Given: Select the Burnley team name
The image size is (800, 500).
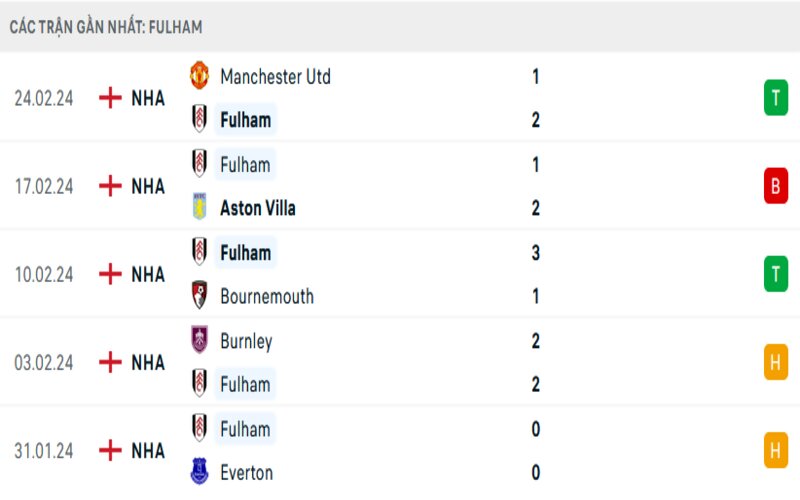Looking at the screenshot, I should tap(246, 340).
